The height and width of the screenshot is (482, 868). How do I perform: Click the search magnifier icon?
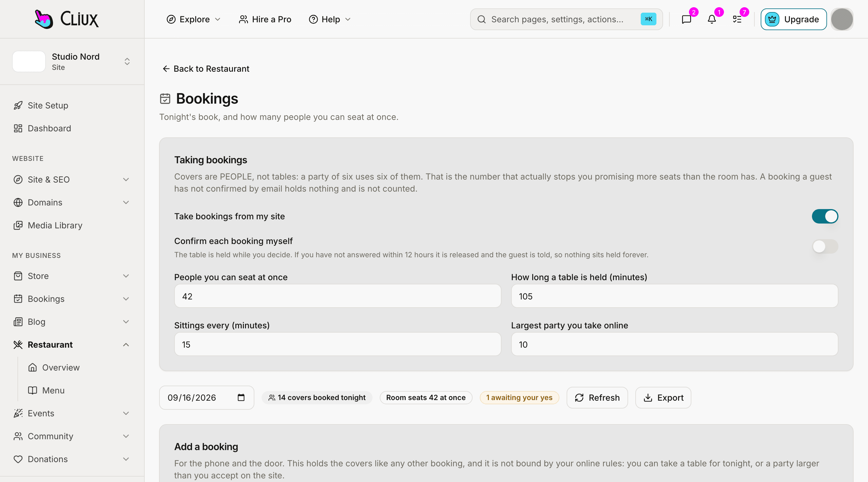[482, 20]
